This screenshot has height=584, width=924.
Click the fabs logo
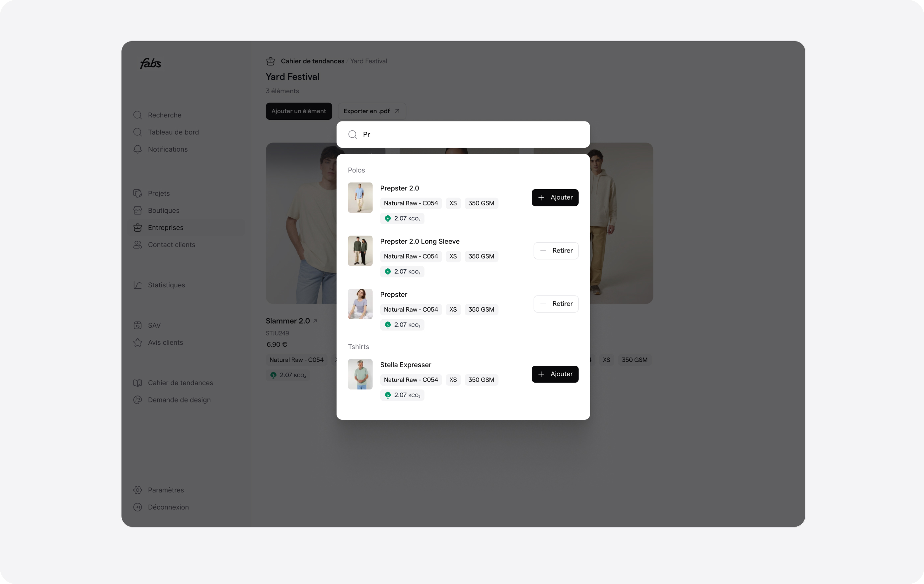(x=150, y=63)
